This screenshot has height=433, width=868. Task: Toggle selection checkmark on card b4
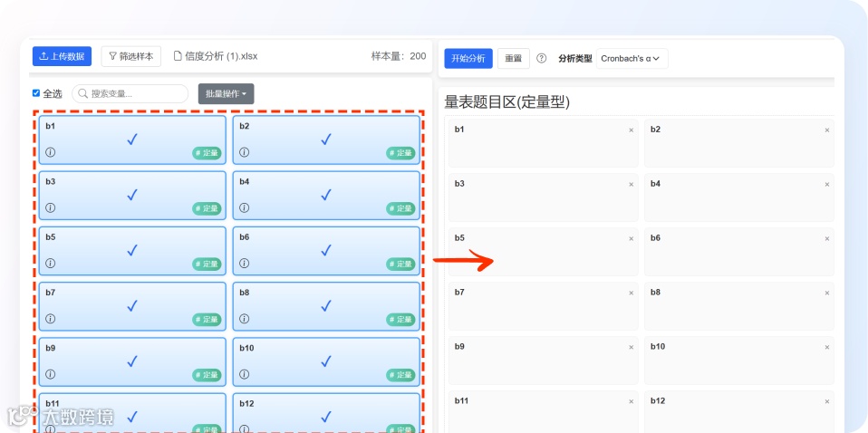point(326,195)
